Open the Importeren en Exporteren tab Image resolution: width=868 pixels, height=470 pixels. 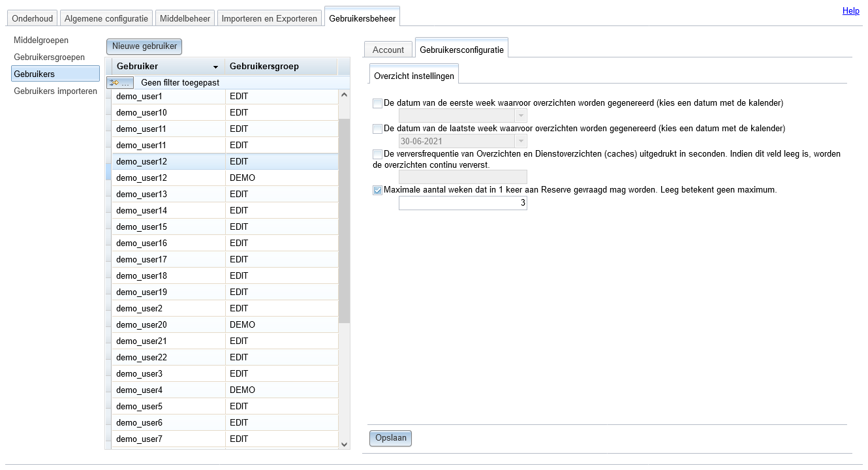[270, 18]
